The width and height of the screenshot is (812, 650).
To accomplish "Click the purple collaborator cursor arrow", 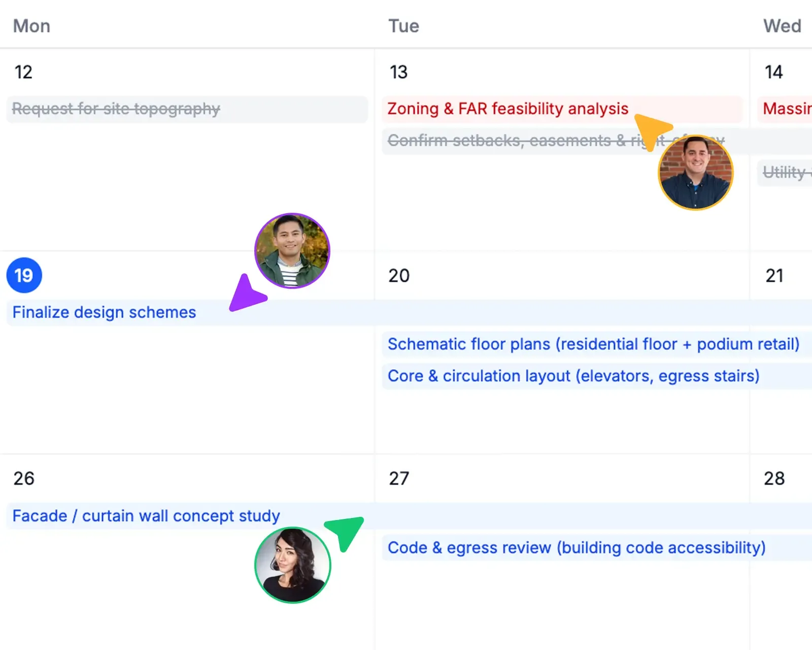I will (247, 294).
